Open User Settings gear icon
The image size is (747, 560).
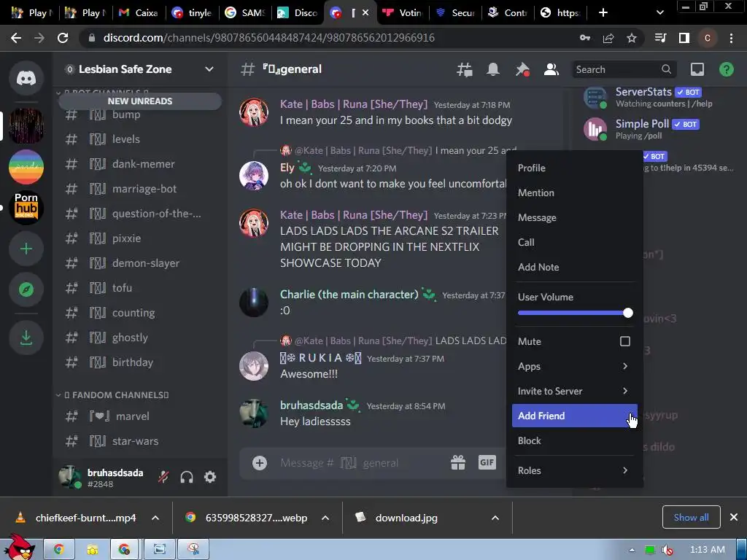tap(210, 477)
